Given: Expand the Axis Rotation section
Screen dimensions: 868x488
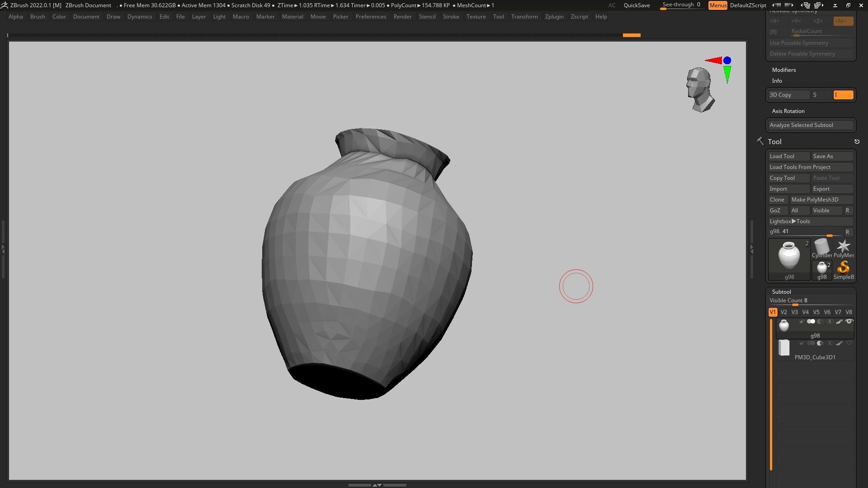Looking at the screenshot, I should click(788, 111).
